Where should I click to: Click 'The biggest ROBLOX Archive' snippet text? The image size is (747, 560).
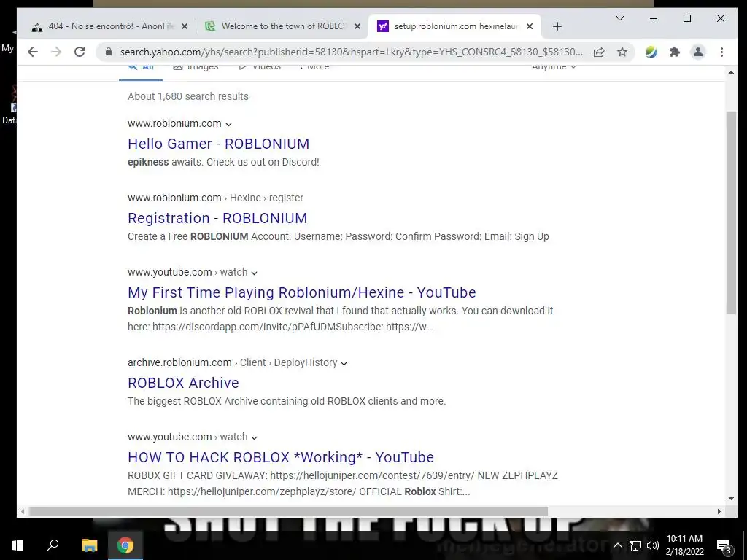(287, 401)
